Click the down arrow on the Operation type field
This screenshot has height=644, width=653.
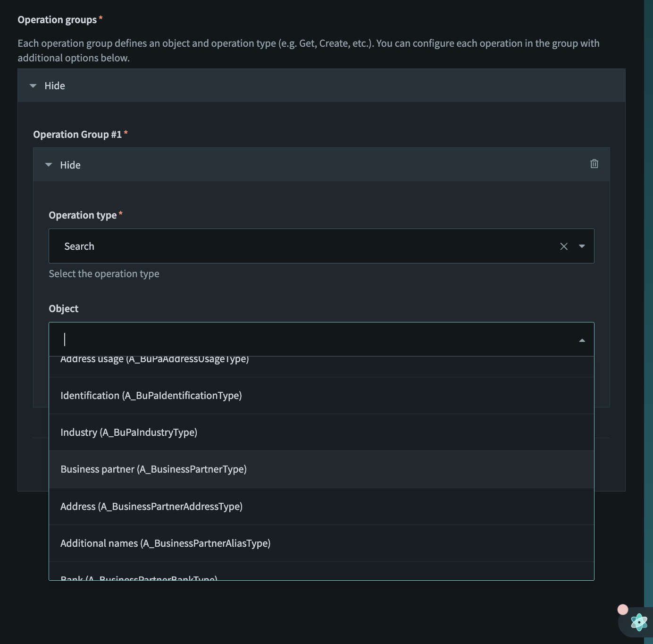[582, 246]
